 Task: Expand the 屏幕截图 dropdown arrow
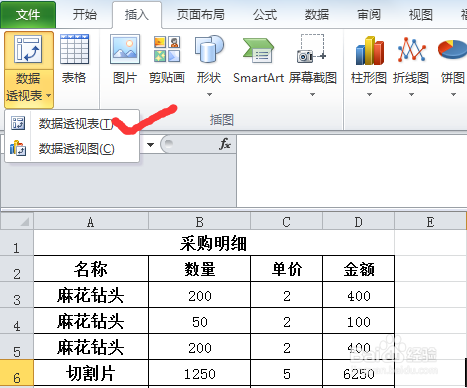click(x=312, y=95)
